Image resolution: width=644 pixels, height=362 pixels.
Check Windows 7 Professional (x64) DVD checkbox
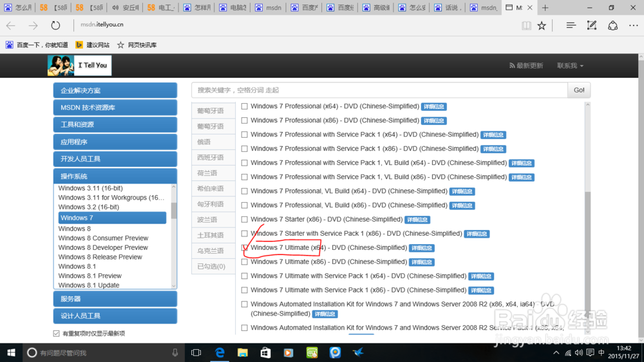pos(244,106)
